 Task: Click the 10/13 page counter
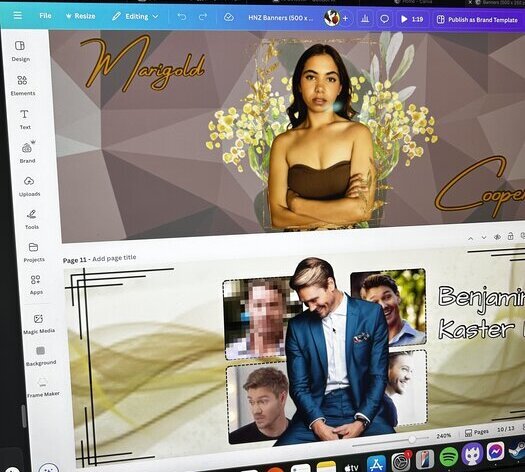(506, 429)
